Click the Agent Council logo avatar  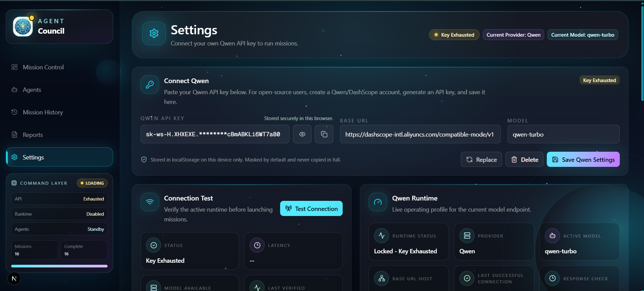coord(23,27)
